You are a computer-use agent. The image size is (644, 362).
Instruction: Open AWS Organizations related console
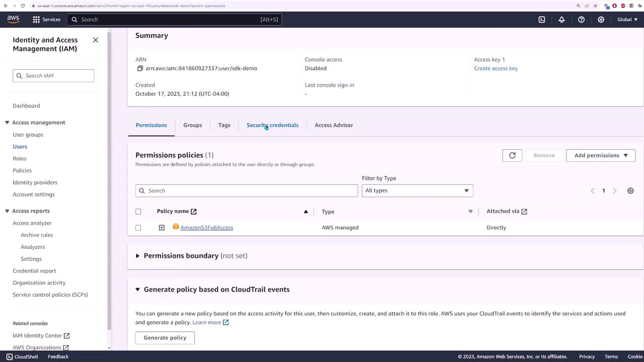[x=41, y=347]
